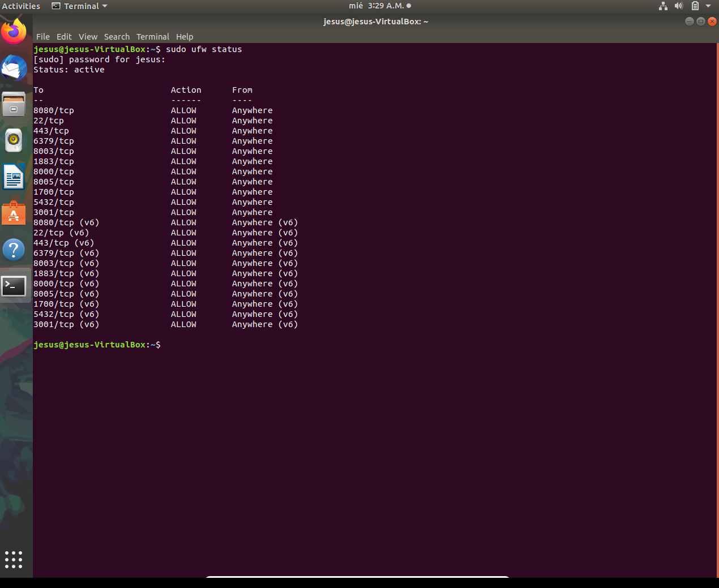The width and height of the screenshot is (719, 588).
Task: Show Applications grid at dock bottom
Action: click(14, 560)
